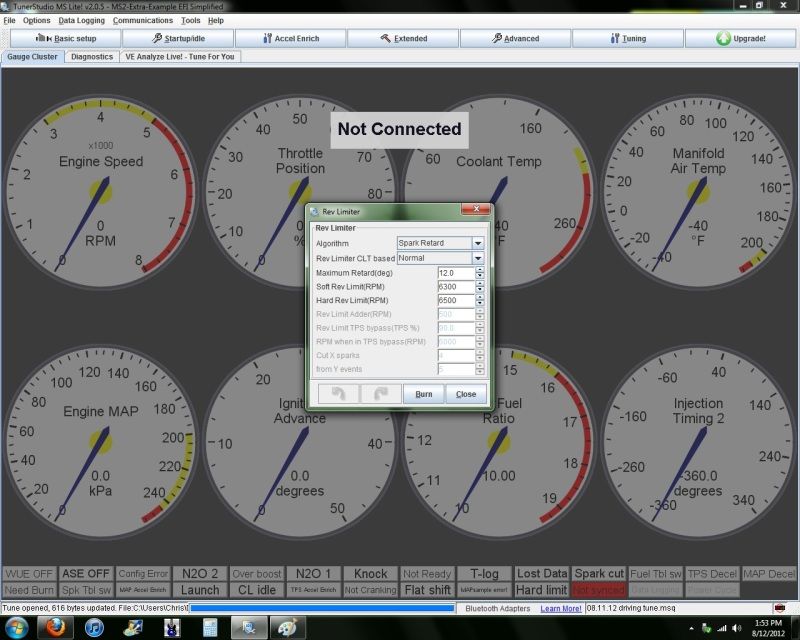Open the Tools menu
Screen dimensions: 800x640
[190, 20]
